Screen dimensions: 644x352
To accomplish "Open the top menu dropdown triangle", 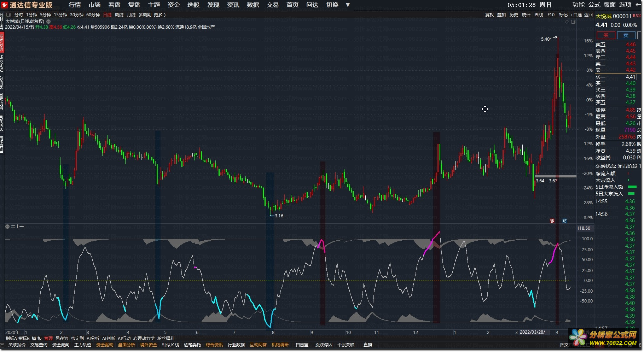I will [x=348, y=5].
